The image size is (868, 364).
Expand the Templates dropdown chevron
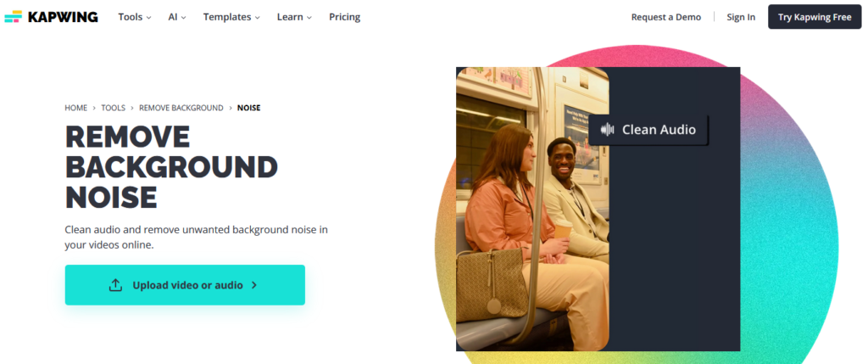click(258, 18)
